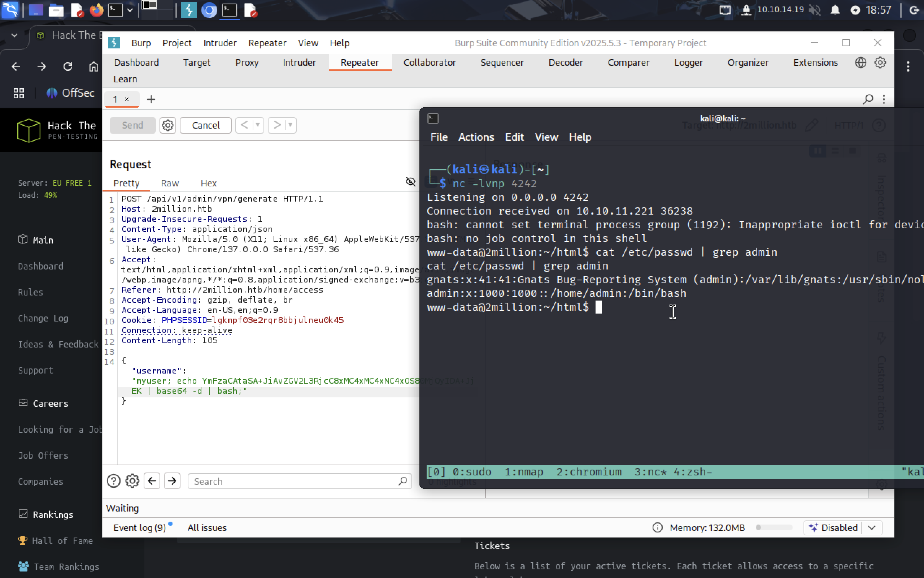The image size is (924, 578).
Task: Open Repeater tab options kebab menu
Action: (884, 99)
